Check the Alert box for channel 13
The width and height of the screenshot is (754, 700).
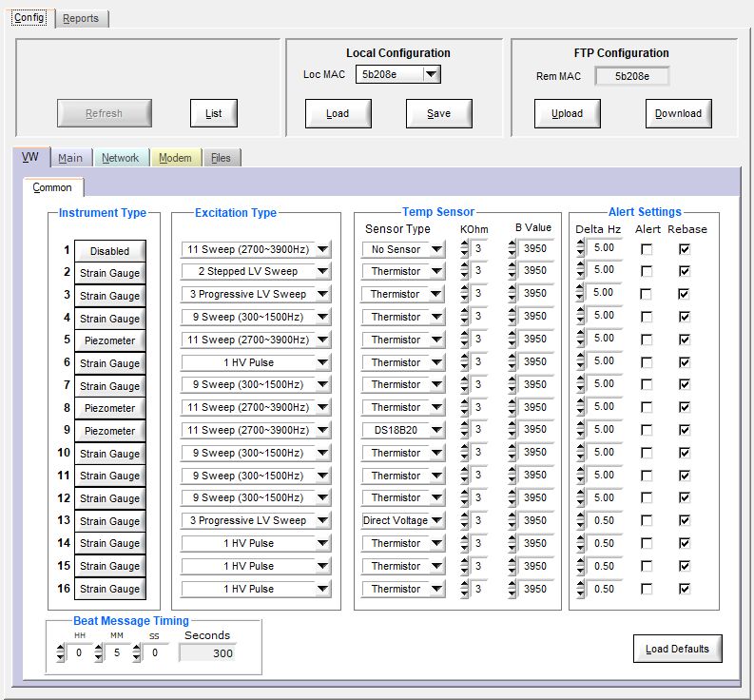tap(647, 520)
